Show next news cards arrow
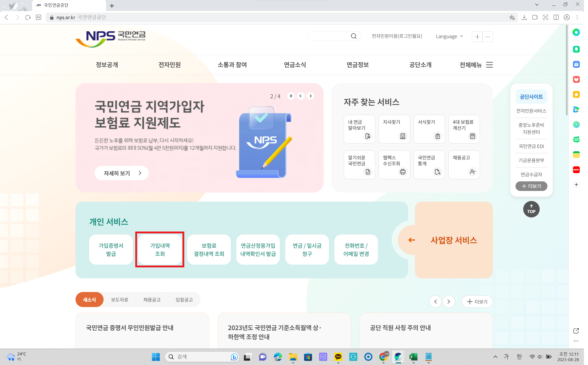Image resolution: width=588 pixels, height=365 pixels. [x=449, y=302]
